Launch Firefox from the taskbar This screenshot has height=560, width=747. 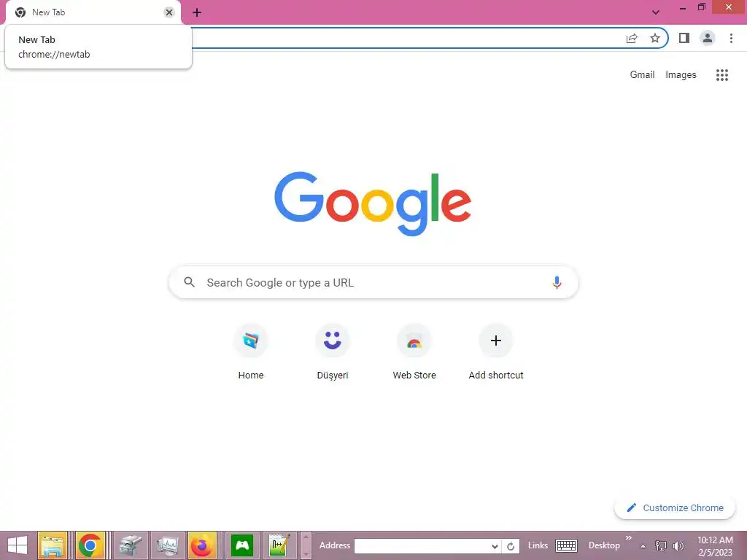[203, 545]
